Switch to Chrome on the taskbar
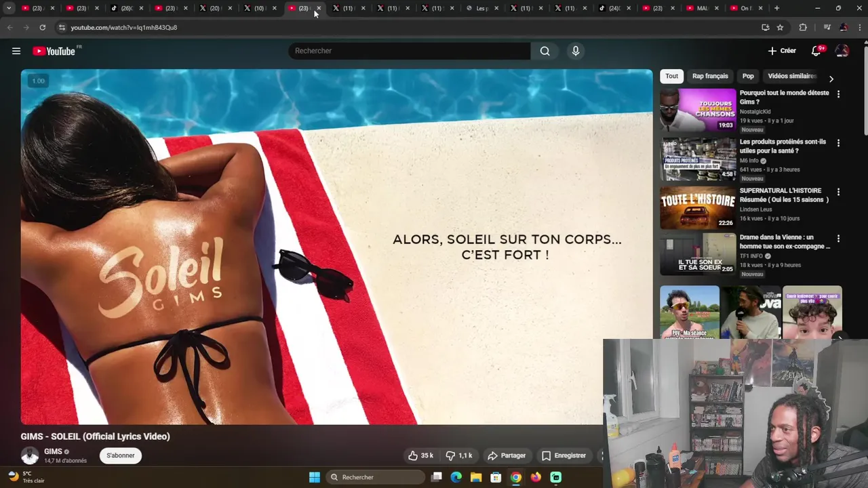868x488 pixels. (x=516, y=477)
